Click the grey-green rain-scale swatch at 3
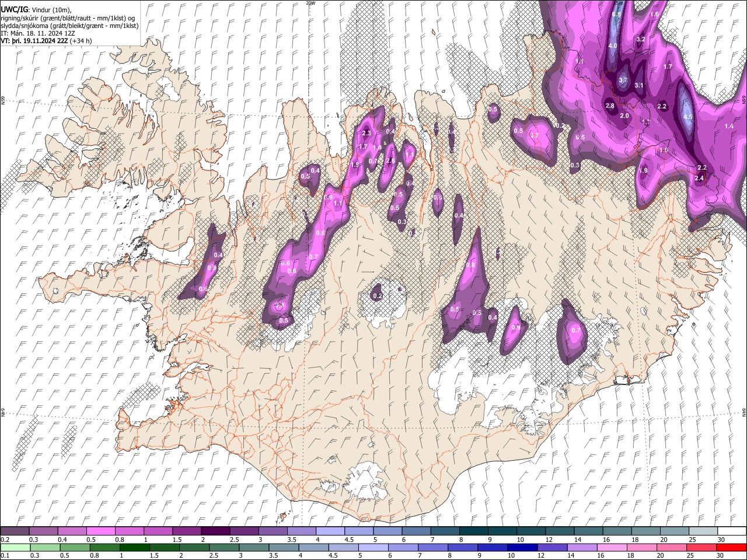This screenshot has height=560, width=747. click(254, 547)
